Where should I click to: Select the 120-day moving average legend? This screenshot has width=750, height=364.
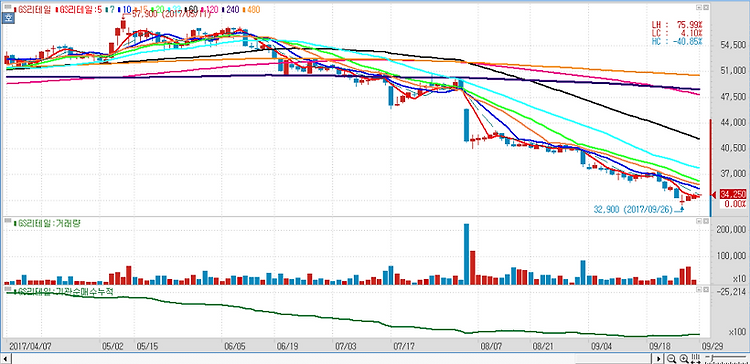(x=210, y=10)
